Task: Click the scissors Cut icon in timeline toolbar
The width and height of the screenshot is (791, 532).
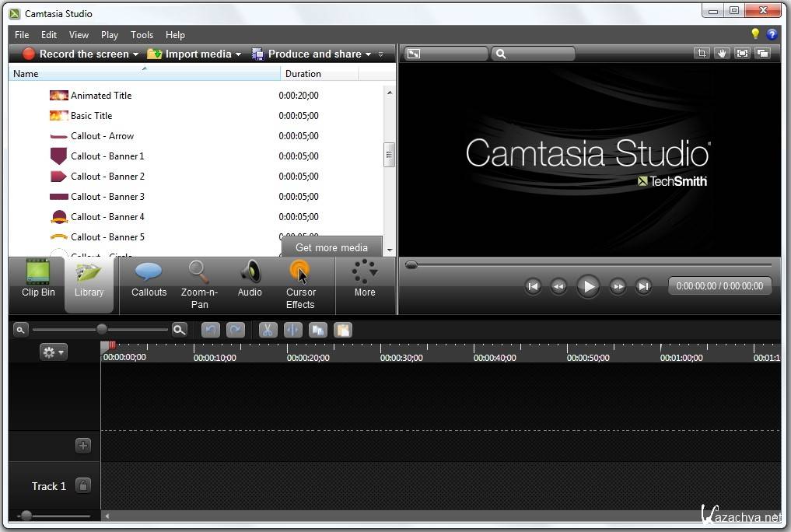Action: pos(268,330)
